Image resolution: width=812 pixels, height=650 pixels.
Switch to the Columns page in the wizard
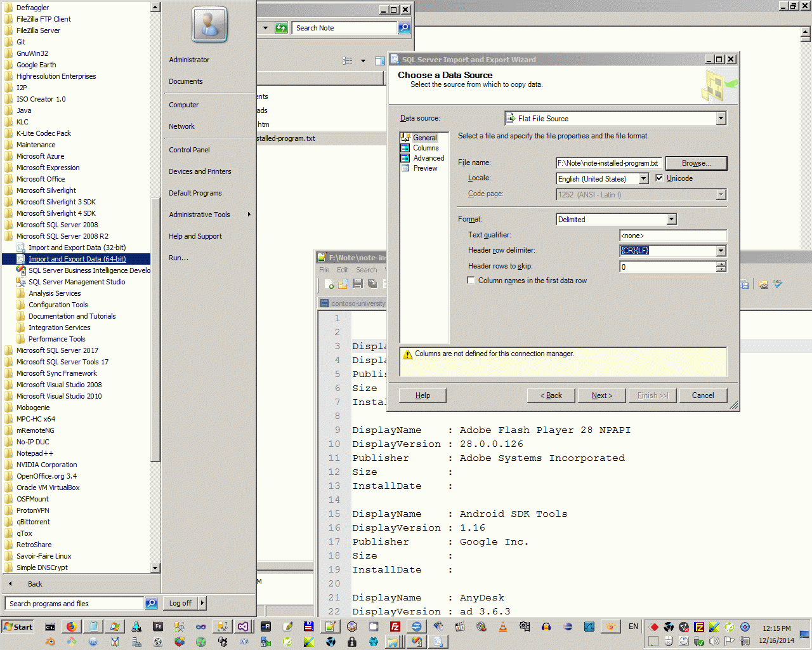(426, 148)
